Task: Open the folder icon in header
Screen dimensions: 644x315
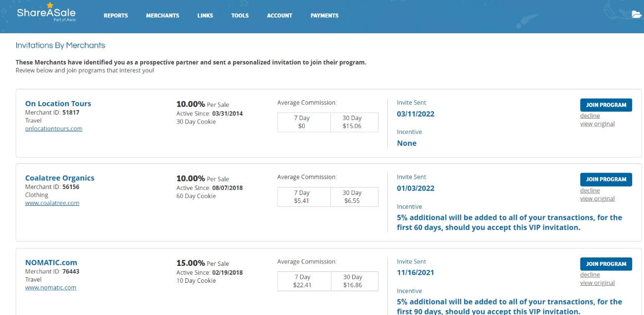Action: pos(637,14)
